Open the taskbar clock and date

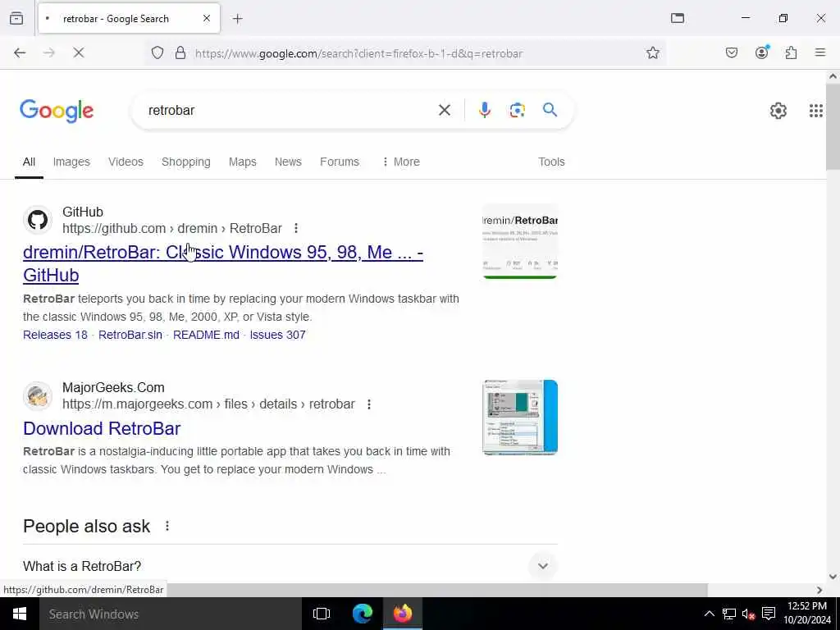[807, 614]
